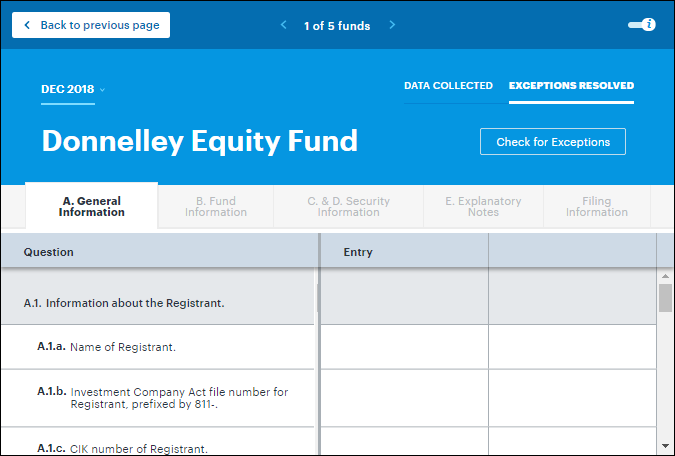This screenshot has width=675, height=456.
Task: Switch to A. General Information tab
Action: (92, 207)
